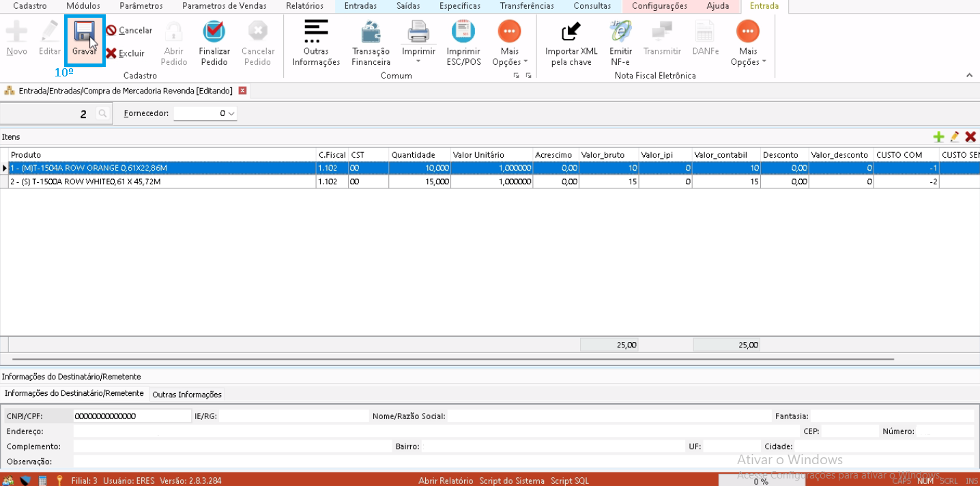
Task: Edit item with the pencil icon
Action: tap(955, 137)
